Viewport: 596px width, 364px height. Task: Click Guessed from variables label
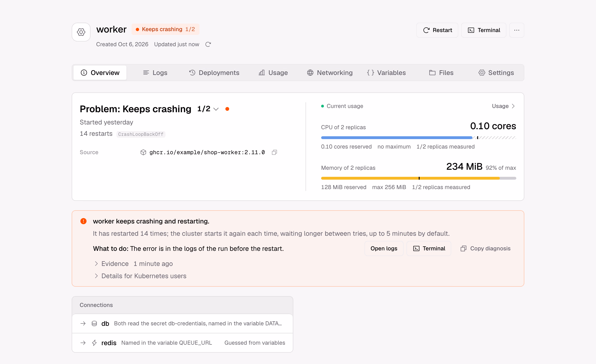(255, 343)
